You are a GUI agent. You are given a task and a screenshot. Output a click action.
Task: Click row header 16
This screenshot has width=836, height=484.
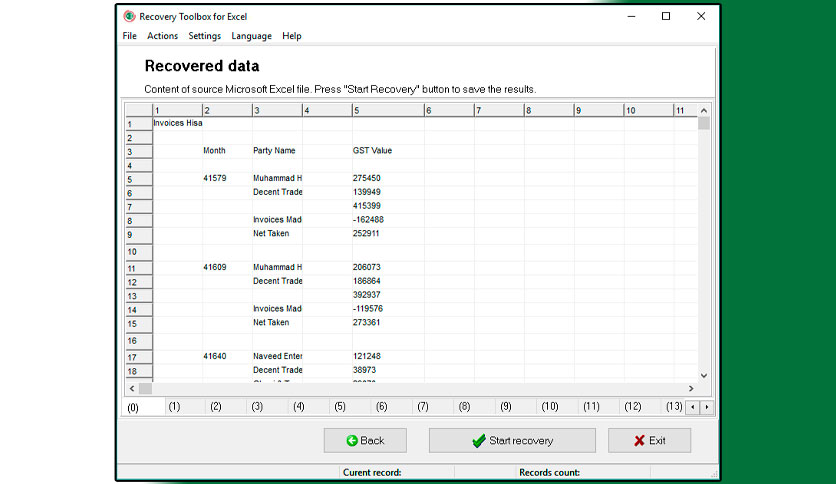tap(139, 341)
